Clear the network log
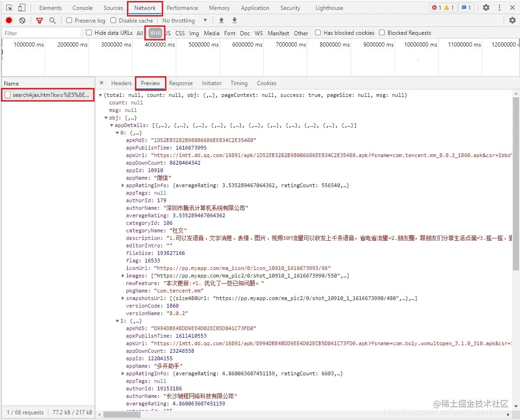 click(x=22, y=21)
